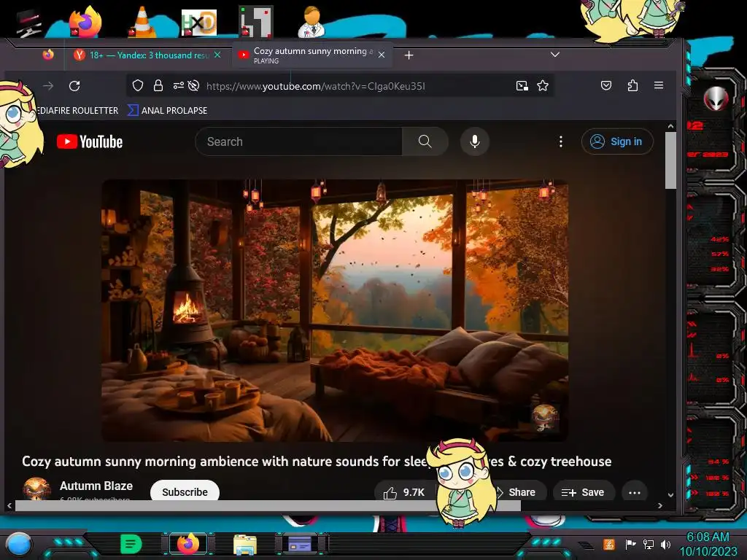Switch to Firefox in the taskbar

tap(188, 544)
